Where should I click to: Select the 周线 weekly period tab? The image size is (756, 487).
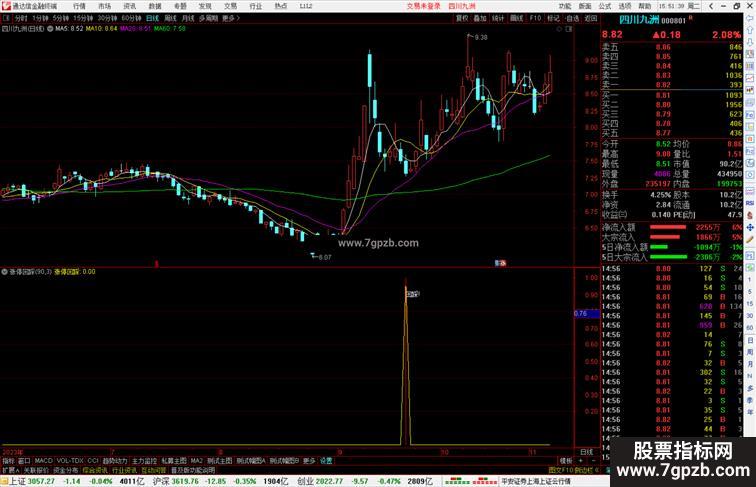pyautogui.click(x=170, y=18)
